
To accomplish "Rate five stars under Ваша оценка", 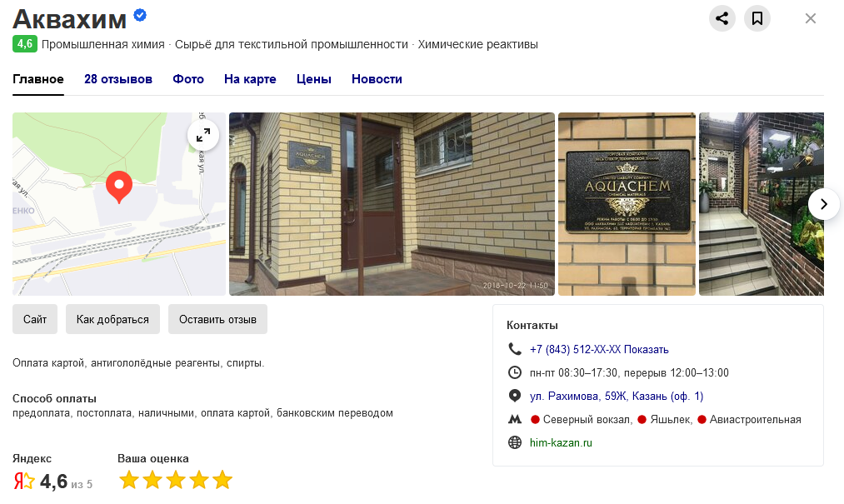I will (222, 480).
